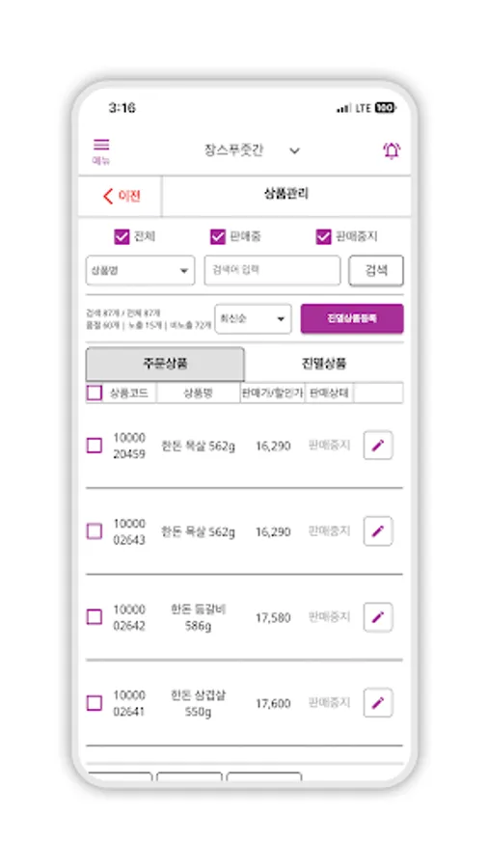
Task: Uncheck the 전체 filter checkbox
Action: point(122,237)
